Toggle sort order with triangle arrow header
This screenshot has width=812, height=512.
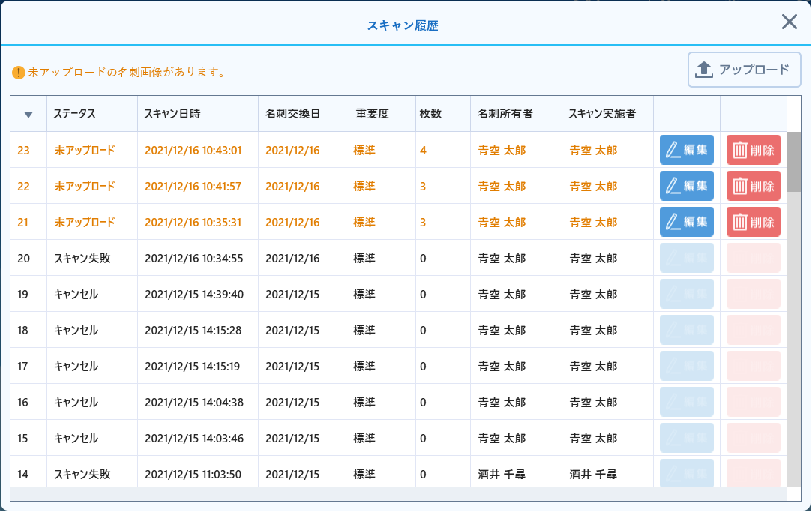(x=28, y=115)
